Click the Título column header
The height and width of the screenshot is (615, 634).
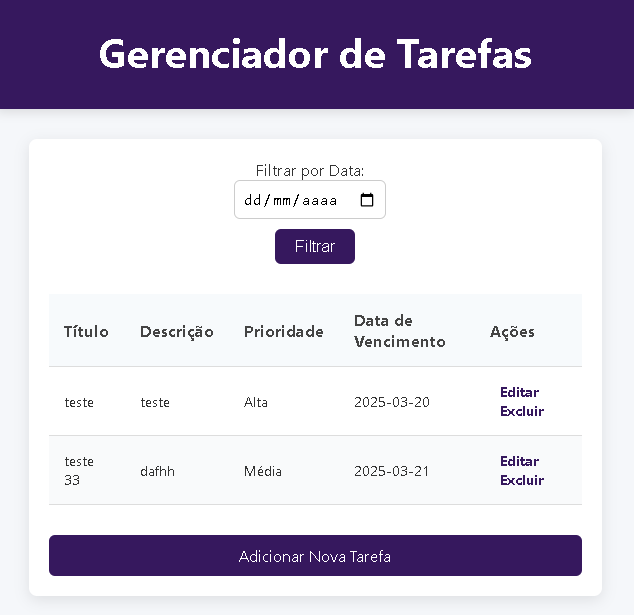click(x=86, y=331)
